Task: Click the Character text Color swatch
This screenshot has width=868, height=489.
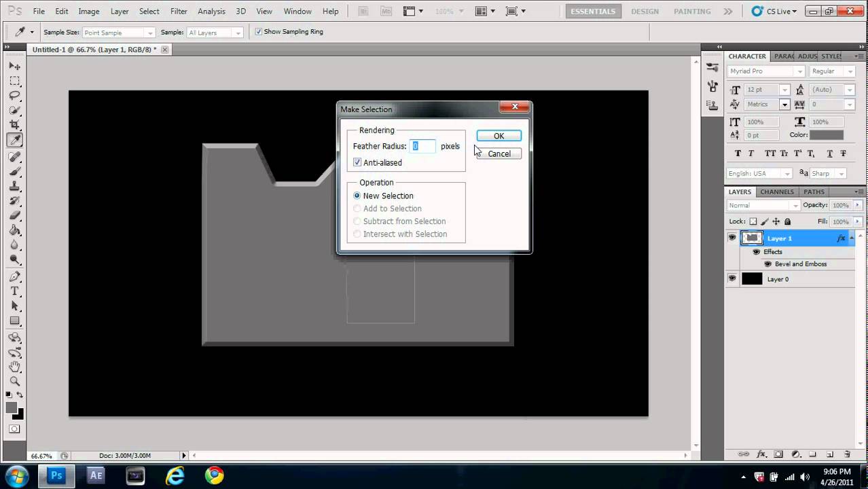Action: [827, 135]
